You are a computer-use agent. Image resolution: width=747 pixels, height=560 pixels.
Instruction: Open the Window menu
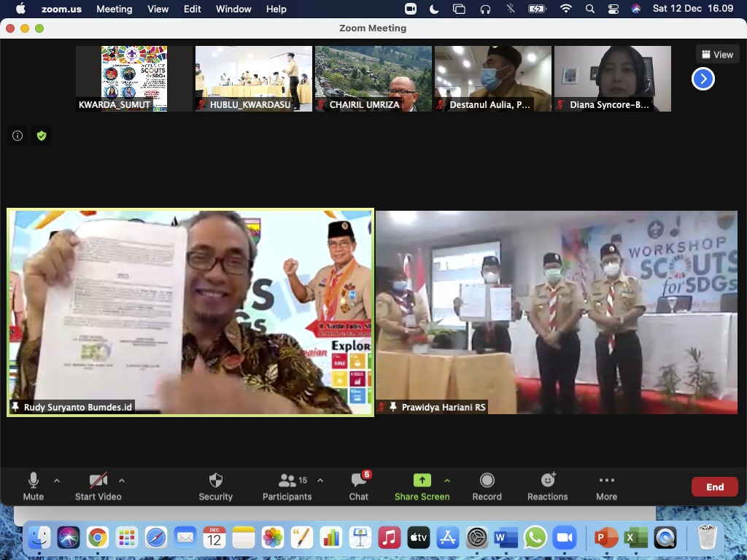click(x=233, y=9)
